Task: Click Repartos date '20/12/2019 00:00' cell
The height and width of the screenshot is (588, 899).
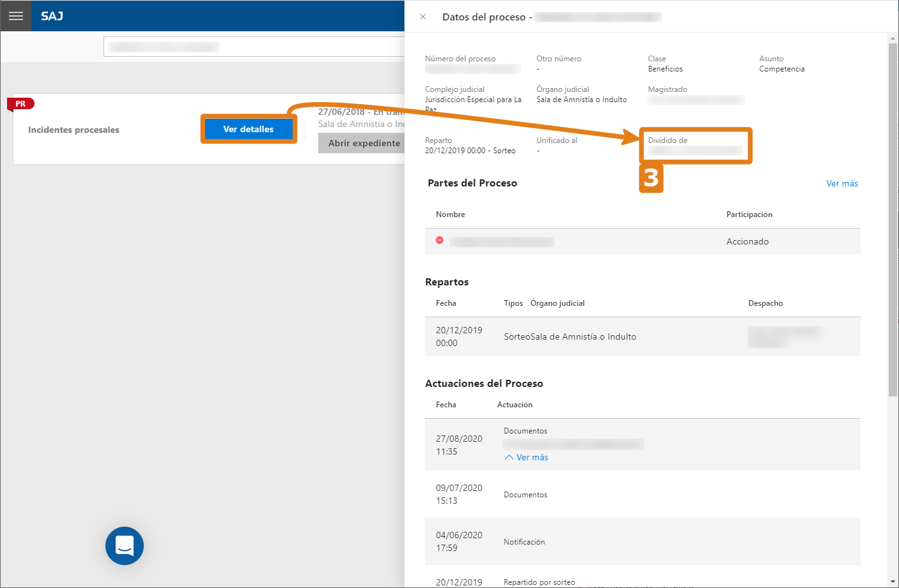Action: [459, 336]
